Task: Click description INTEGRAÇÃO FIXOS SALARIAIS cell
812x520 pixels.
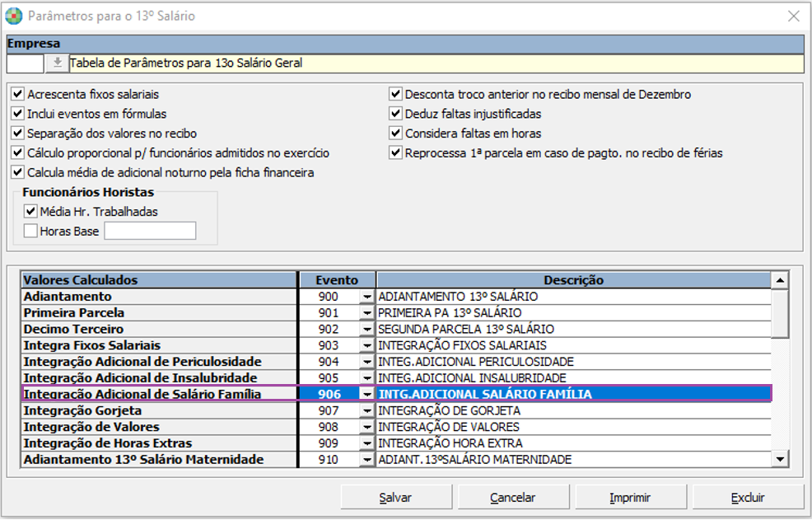Action: coord(574,346)
